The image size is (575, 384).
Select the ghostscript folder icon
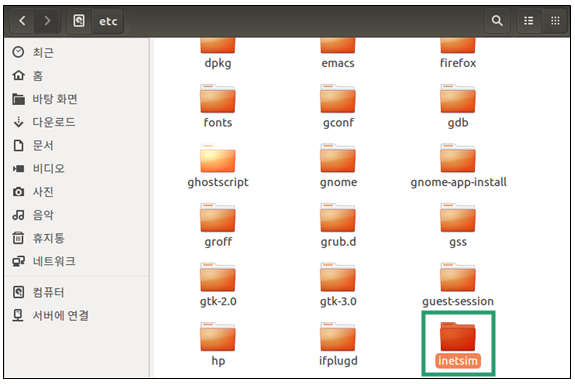(218, 158)
